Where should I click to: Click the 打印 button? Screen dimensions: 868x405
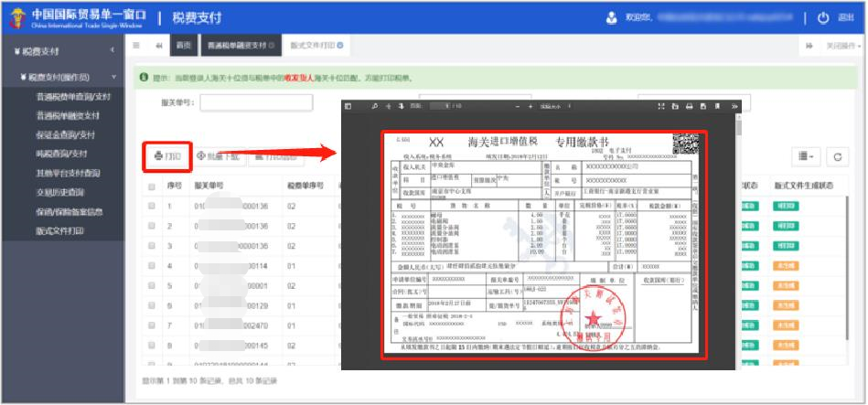point(166,156)
